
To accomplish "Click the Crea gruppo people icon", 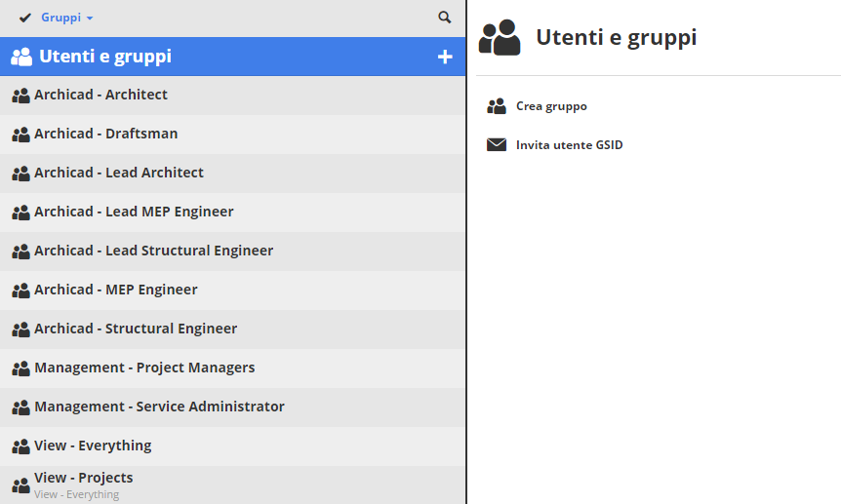I will coord(497,106).
